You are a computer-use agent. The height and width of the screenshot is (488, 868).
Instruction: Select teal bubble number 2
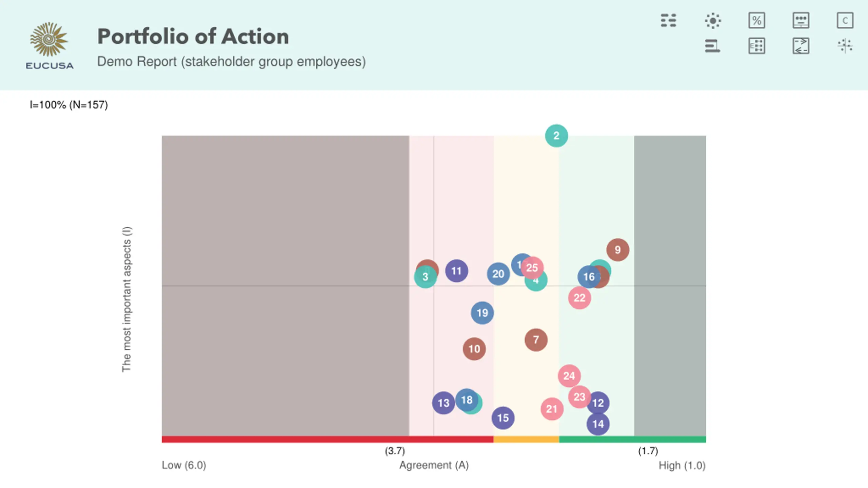point(556,136)
